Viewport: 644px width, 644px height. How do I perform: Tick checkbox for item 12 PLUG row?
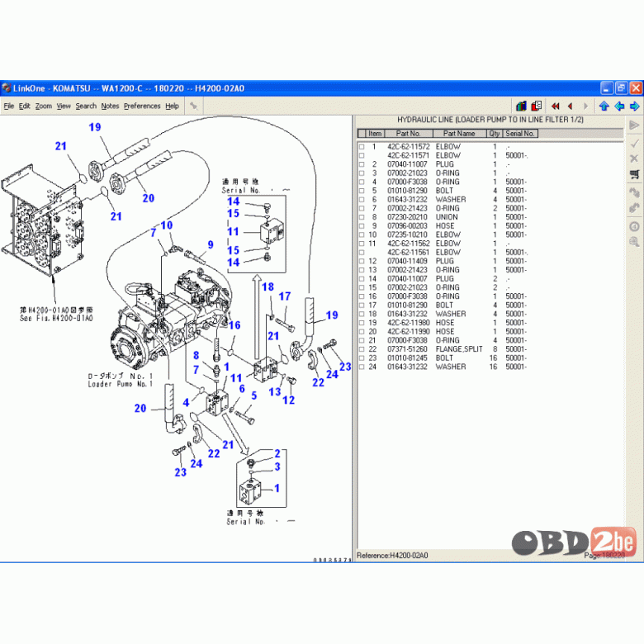point(362,261)
